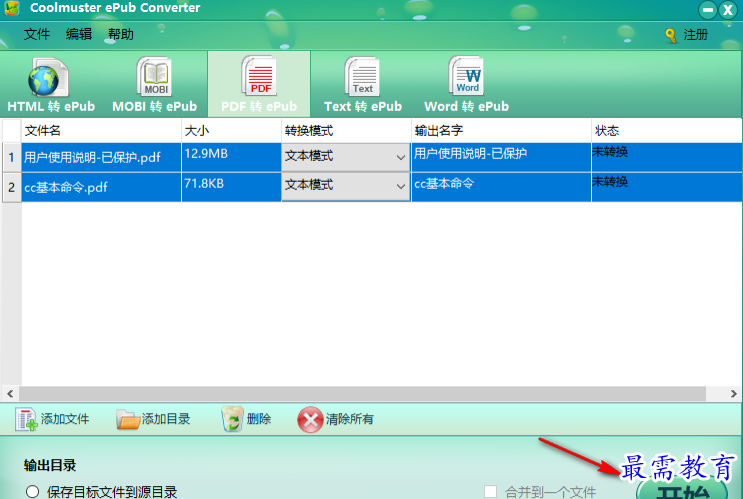The width and height of the screenshot is (743, 499).
Task: Click the 状态 column header
Action: click(667, 131)
